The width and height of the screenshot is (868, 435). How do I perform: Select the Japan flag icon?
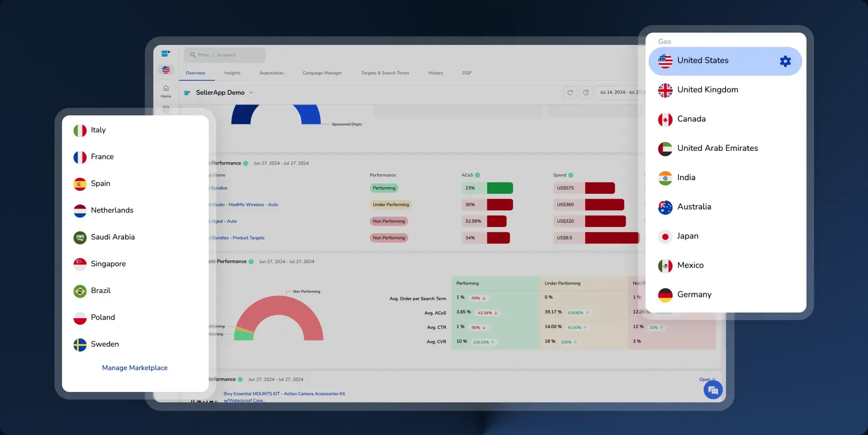665,237
